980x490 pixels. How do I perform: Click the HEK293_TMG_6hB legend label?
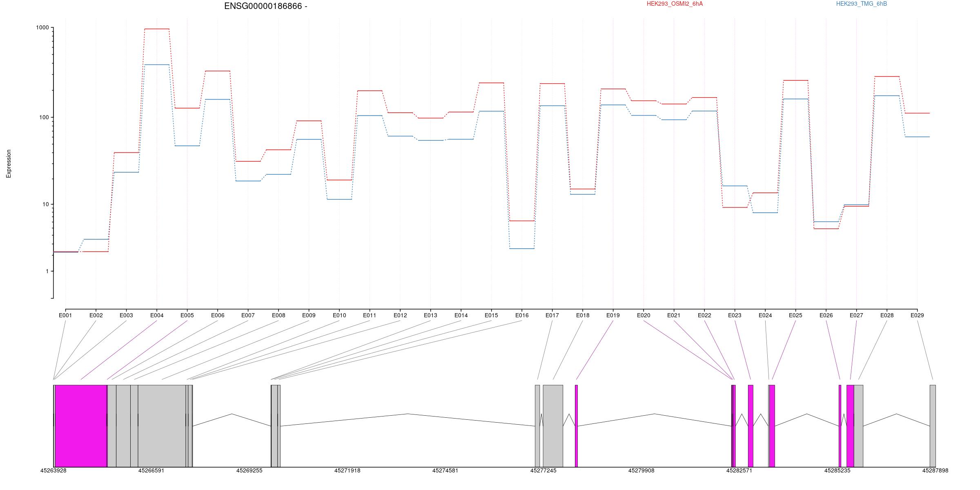tap(862, 4)
